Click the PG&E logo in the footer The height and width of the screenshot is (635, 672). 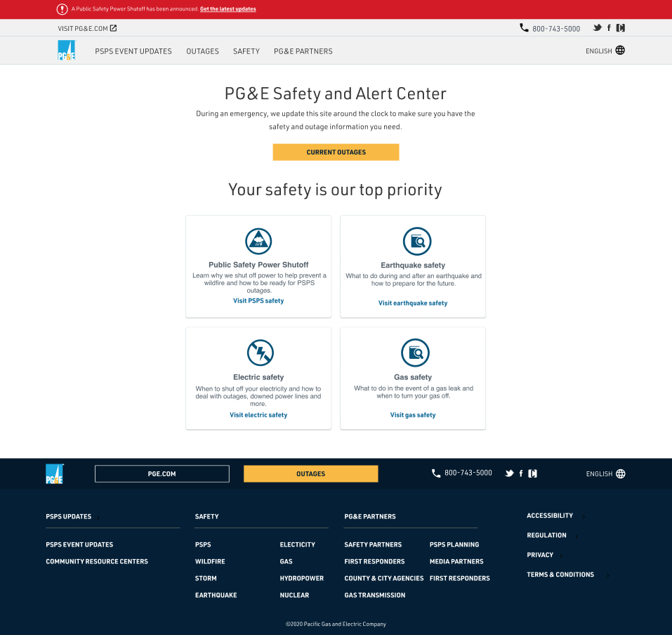point(55,473)
